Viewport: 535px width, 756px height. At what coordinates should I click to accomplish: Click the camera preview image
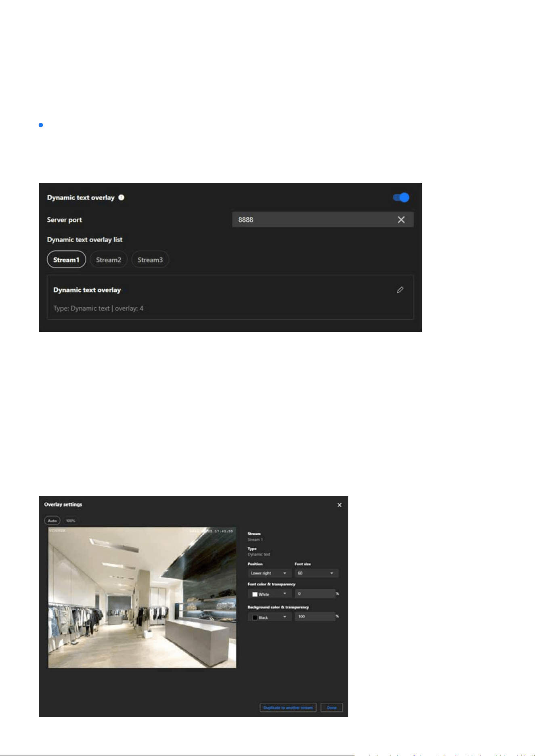click(x=142, y=597)
